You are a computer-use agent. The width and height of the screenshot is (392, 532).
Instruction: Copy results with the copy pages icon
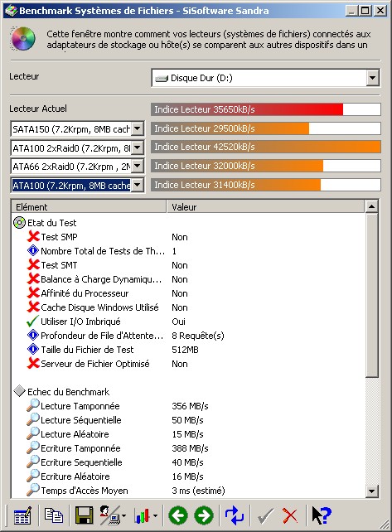click(x=54, y=515)
